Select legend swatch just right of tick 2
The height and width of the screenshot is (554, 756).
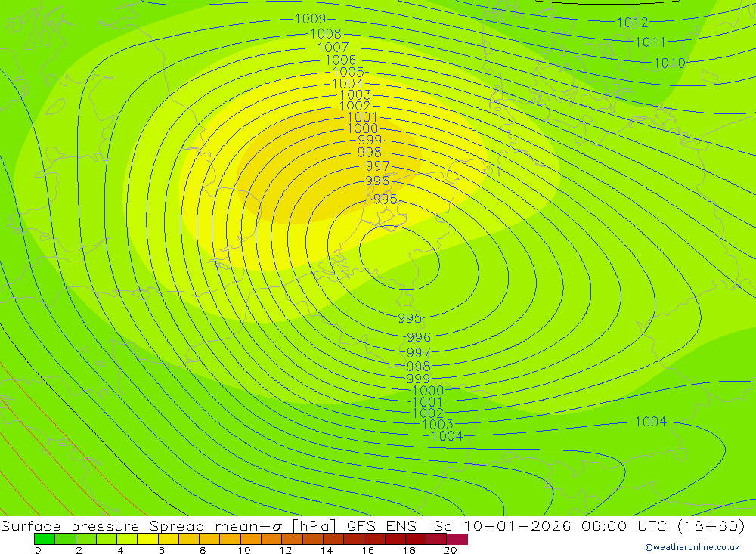(x=86, y=539)
